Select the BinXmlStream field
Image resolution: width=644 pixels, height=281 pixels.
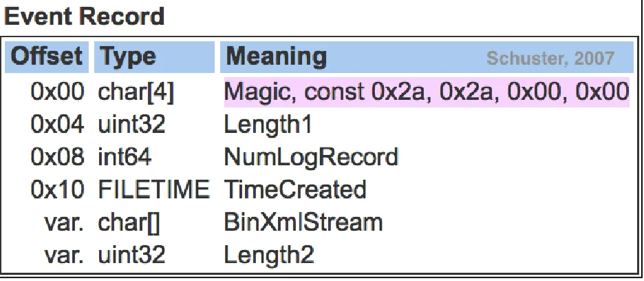pos(303,222)
